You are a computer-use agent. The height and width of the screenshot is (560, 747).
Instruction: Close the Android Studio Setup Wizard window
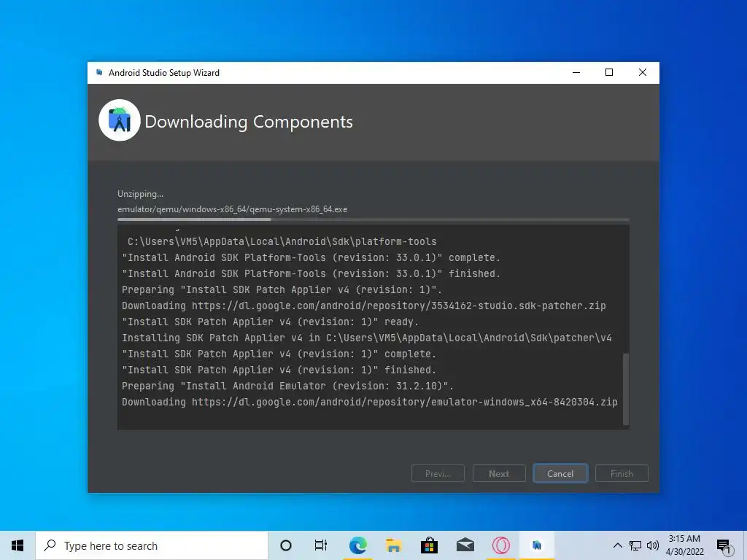(x=642, y=72)
